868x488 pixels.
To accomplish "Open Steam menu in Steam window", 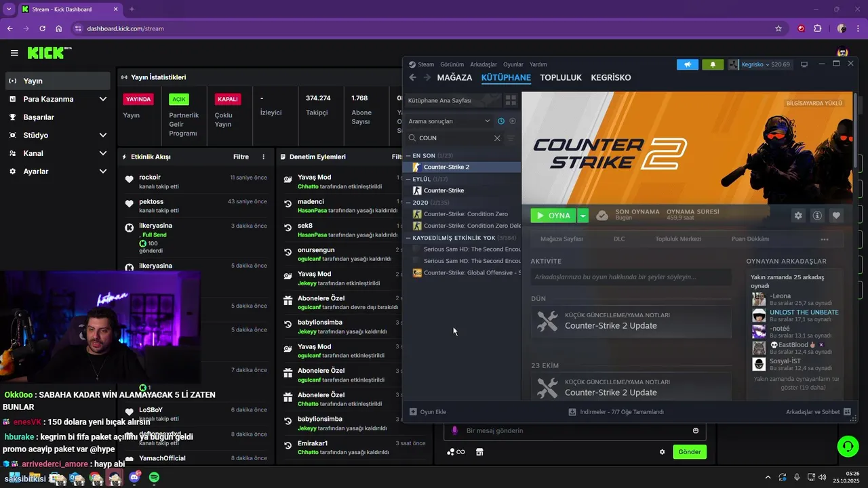I will click(x=421, y=64).
